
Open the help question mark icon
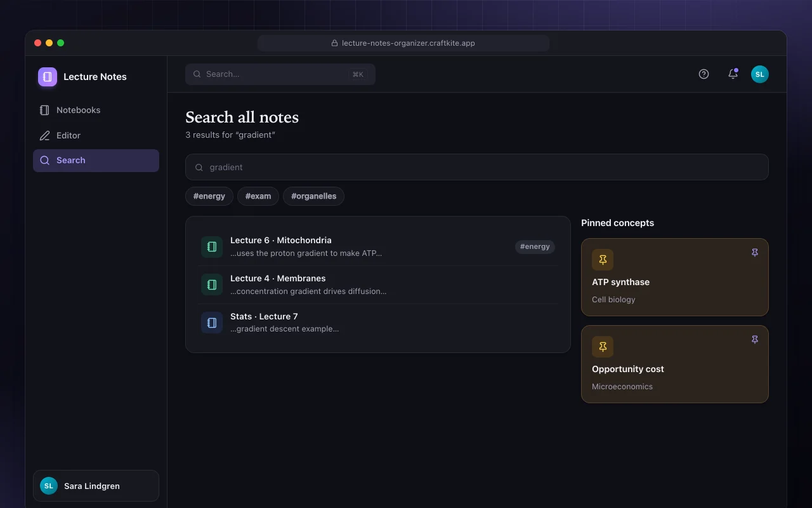coord(704,74)
